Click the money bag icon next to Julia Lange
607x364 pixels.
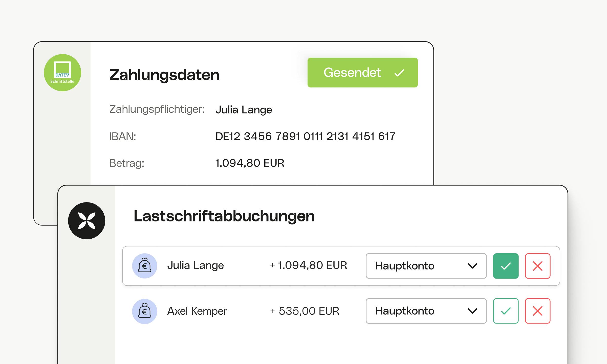[145, 266]
